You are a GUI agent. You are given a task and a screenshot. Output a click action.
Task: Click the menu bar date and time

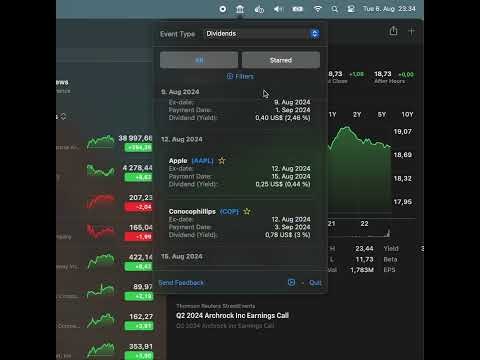[389, 9]
